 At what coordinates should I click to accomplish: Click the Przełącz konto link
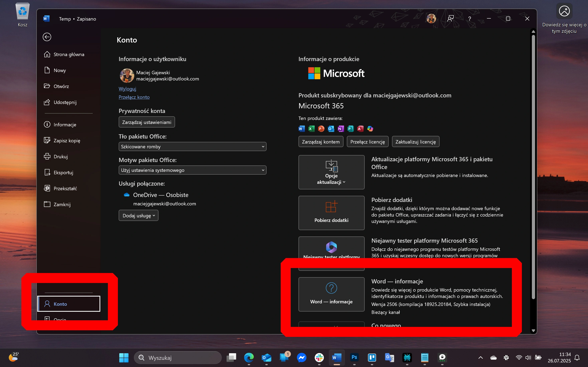click(x=134, y=97)
